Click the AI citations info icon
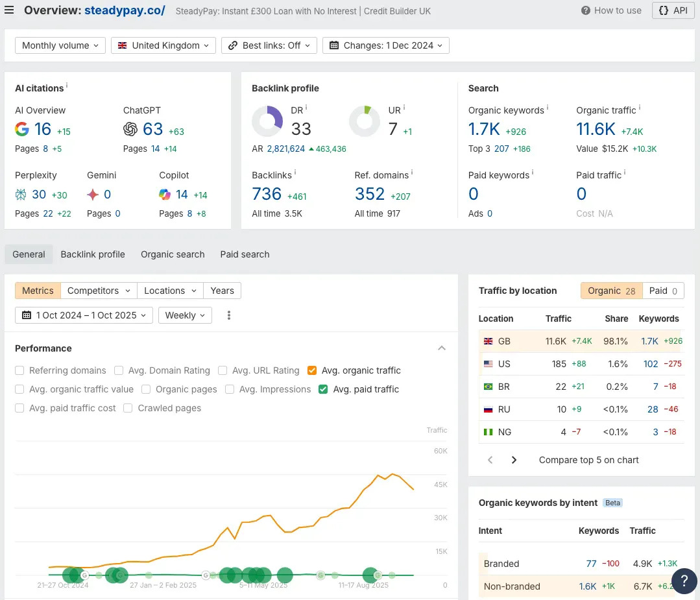This screenshot has height=600, width=700. (67, 85)
